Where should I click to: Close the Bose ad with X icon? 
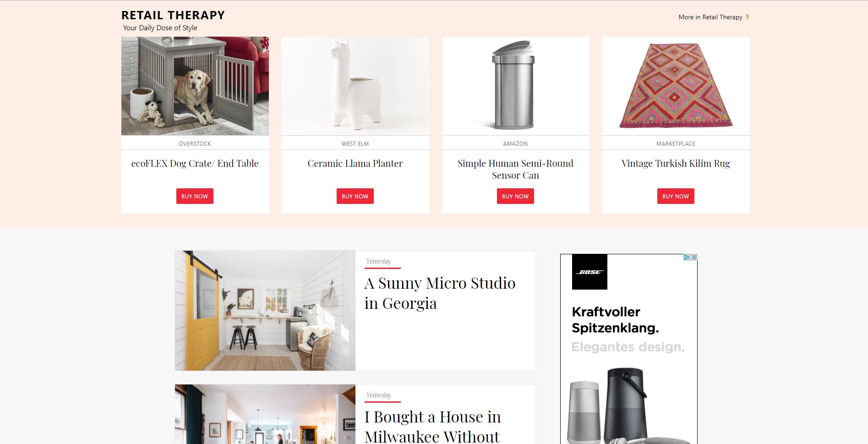point(694,258)
